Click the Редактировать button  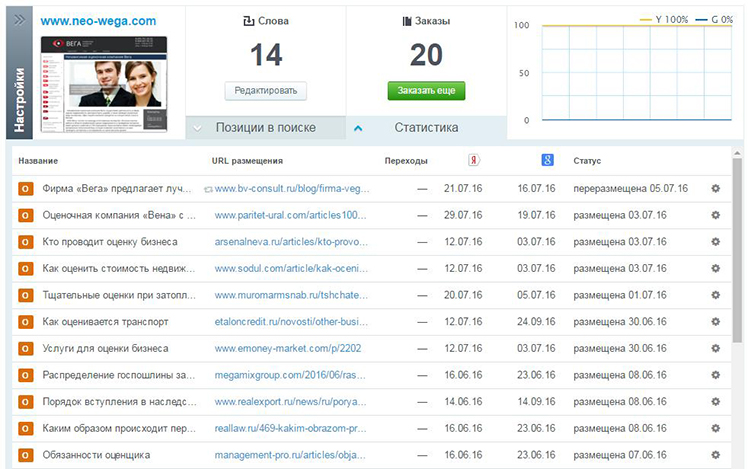266,91
